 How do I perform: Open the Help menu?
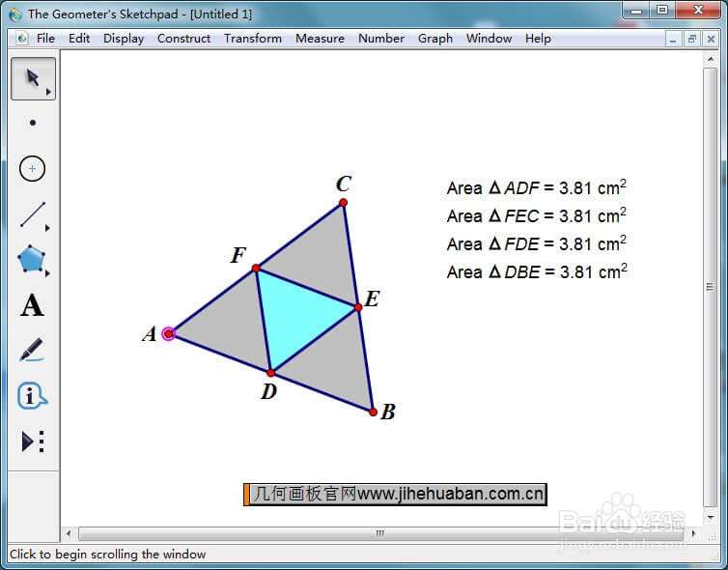pos(538,38)
